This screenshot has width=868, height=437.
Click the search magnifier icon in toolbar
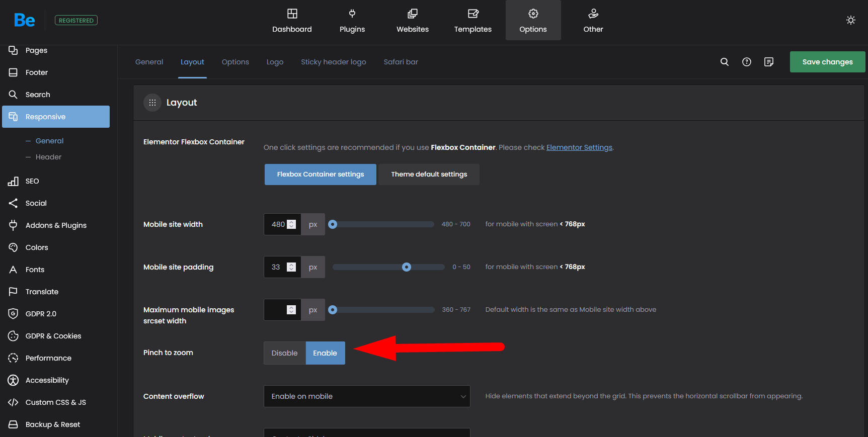(x=725, y=62)
